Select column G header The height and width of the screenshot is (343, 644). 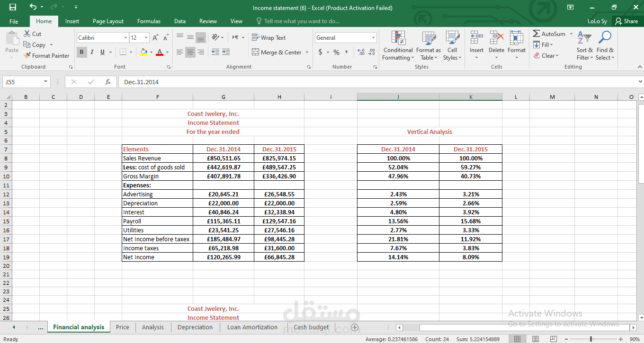point(224,97)
